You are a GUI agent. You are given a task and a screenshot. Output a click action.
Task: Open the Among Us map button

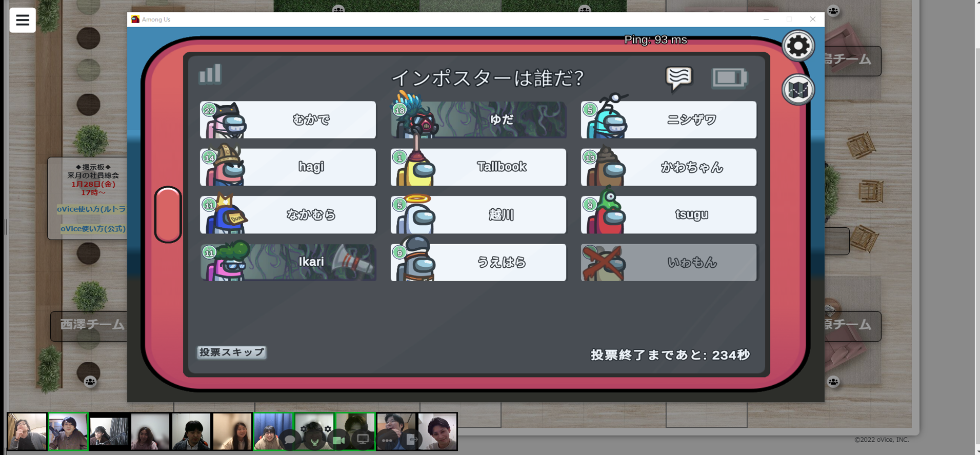(798, 90)
